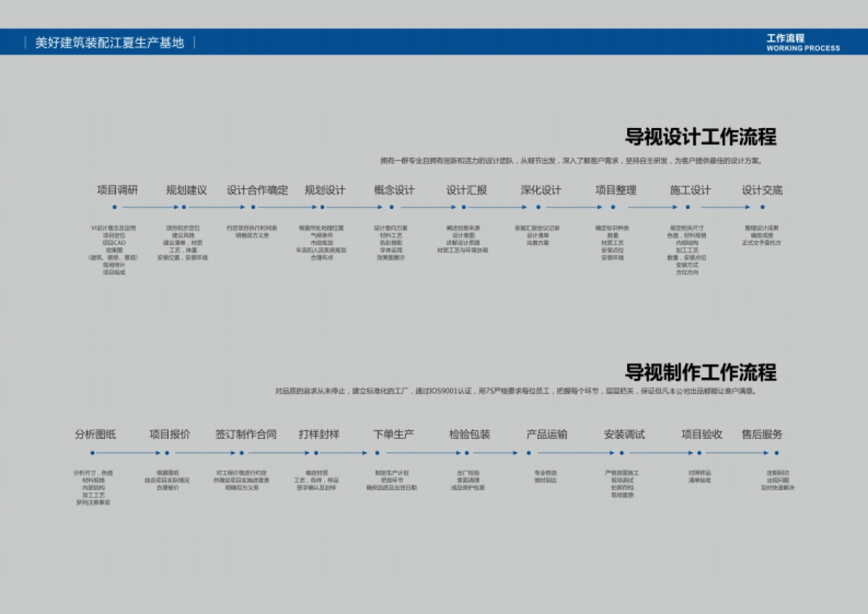Click the 下单生产 step dot
This screenshot has width=868, height=614.
[x=377, y=452]
